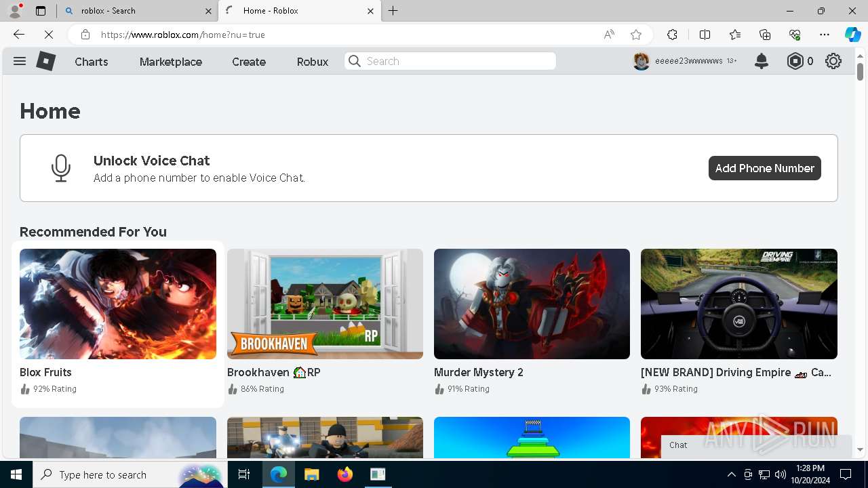
Task: Show hidden system tray icons
Action: (732, 474)
